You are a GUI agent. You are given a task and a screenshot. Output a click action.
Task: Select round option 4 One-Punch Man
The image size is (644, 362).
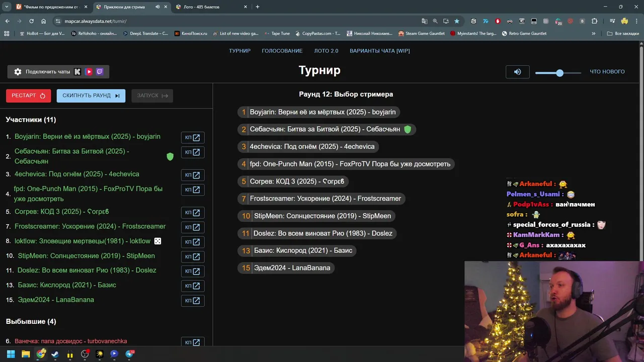click(x=346, y=164)
